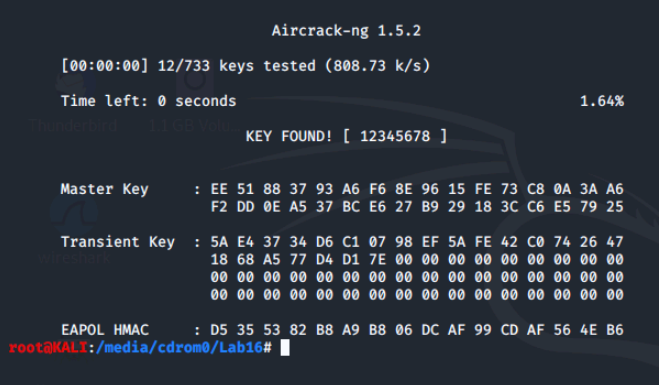The width and height of the screenshot is (659, 385).
Task: Select the faint Thunderbird desktop icon
Action: 74,103
